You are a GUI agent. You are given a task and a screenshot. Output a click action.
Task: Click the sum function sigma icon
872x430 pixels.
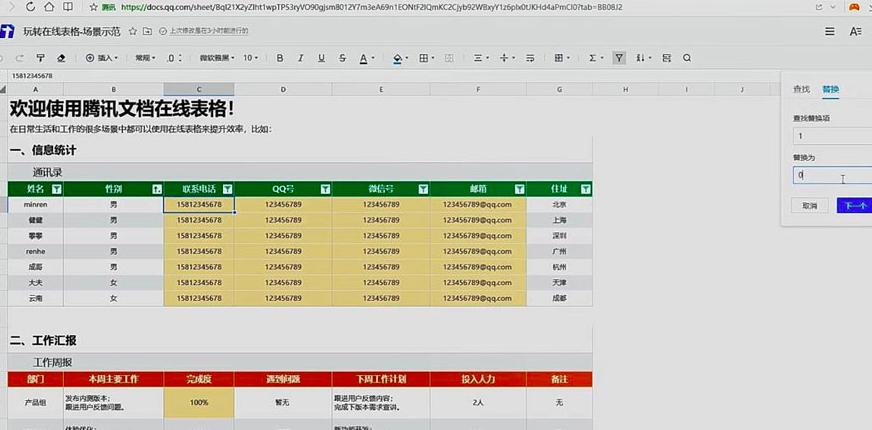click(593, 58)
